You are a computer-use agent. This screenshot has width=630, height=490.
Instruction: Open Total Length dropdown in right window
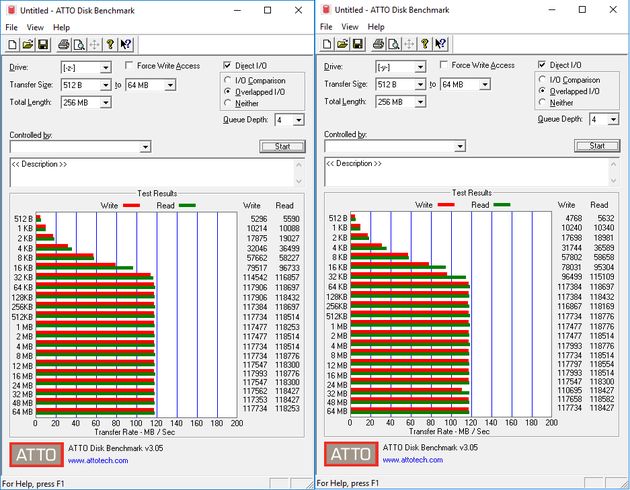pos(420,102)
